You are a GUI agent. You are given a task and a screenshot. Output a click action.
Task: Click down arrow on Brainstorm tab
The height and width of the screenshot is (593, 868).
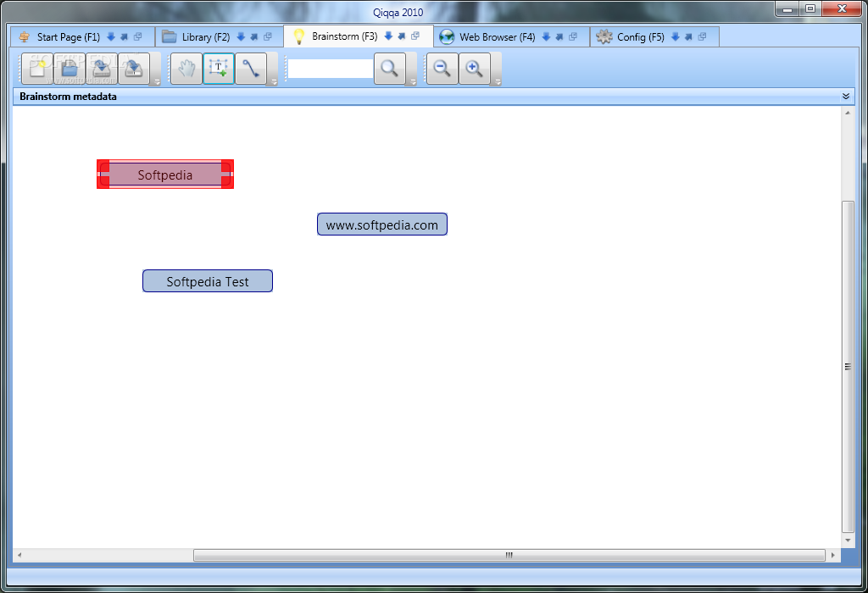pos(388,36)
